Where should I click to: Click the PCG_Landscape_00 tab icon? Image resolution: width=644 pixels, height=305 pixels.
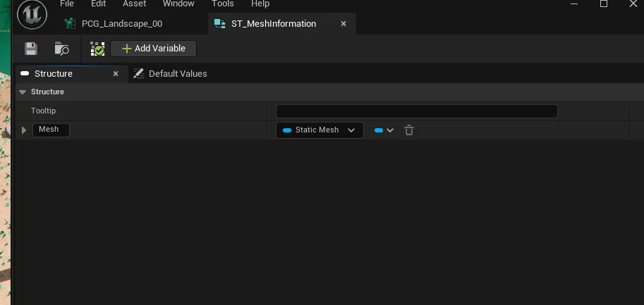71,24
